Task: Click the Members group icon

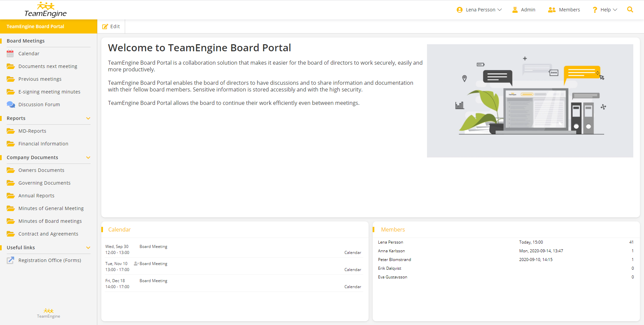Action: click(552, 10)
